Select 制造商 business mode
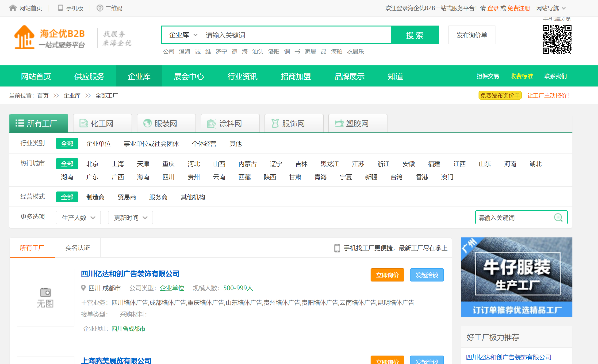The height and width of the screenshot is (364, 598). [95, 197]
